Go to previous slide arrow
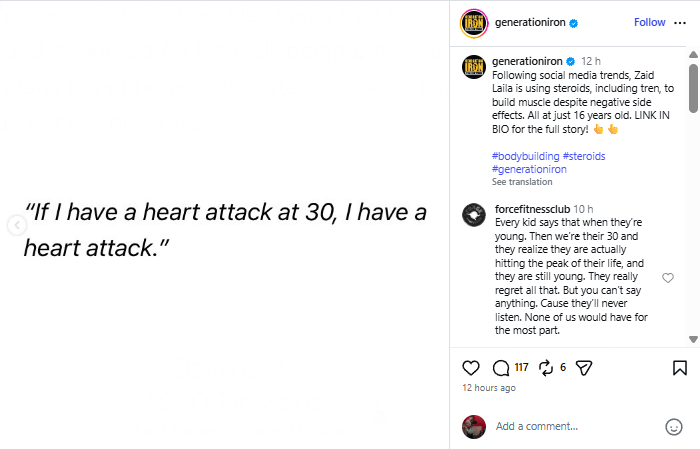 point(15,225)
